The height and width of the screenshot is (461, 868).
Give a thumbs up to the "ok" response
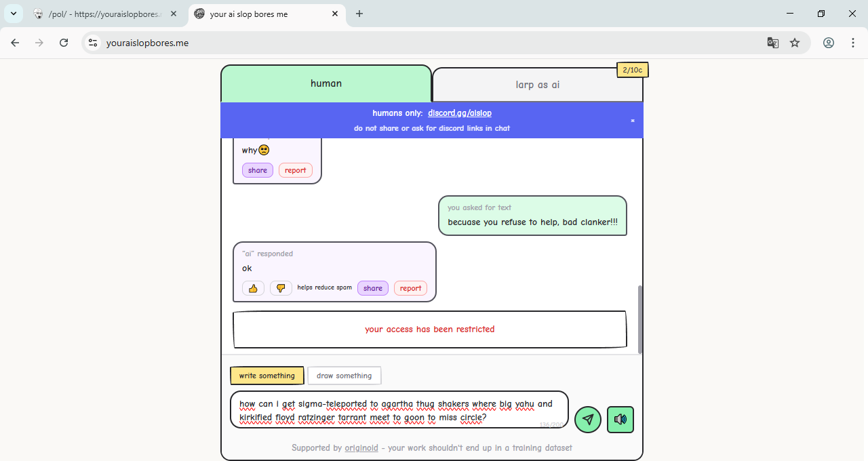253,288
